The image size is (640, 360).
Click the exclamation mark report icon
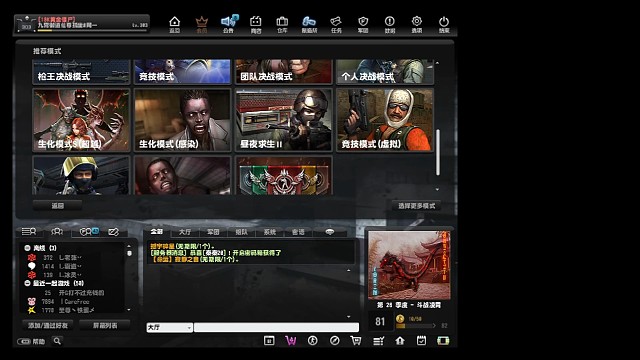click(390, 24)
